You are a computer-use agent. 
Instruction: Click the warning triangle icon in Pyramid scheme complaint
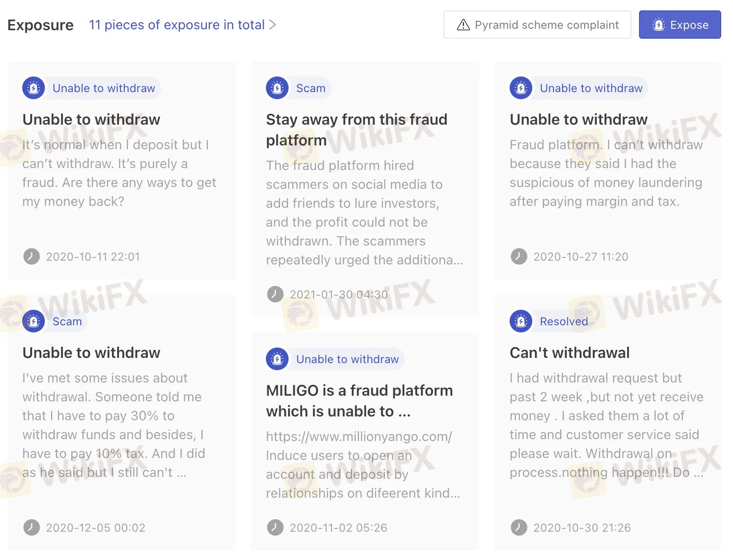coord(463,25)
